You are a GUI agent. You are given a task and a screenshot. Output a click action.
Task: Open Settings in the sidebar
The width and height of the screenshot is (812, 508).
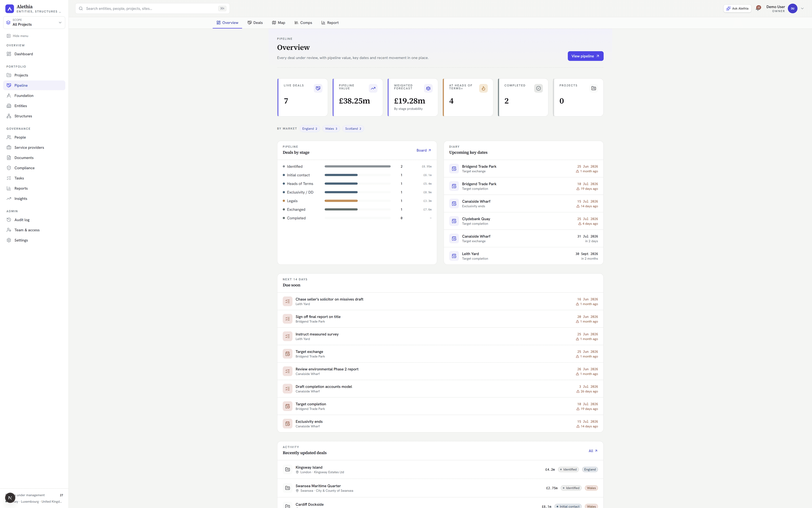click(x=34, y=240)
